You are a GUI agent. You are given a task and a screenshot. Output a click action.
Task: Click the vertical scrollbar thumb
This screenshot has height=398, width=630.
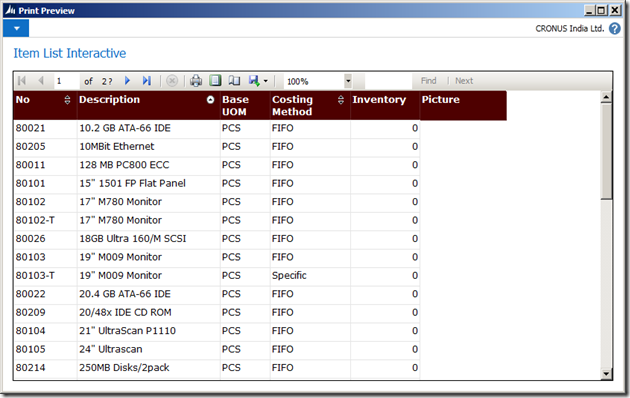pos(606,151)
